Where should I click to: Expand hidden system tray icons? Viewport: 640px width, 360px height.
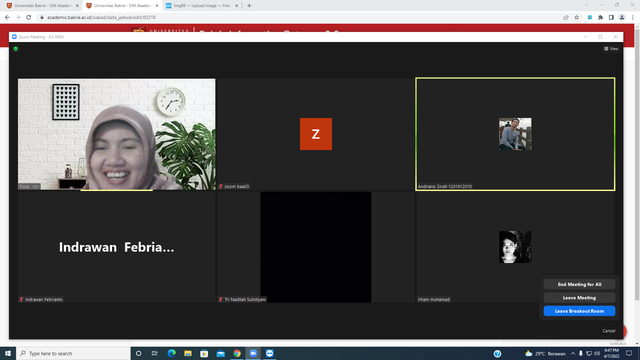573,353
